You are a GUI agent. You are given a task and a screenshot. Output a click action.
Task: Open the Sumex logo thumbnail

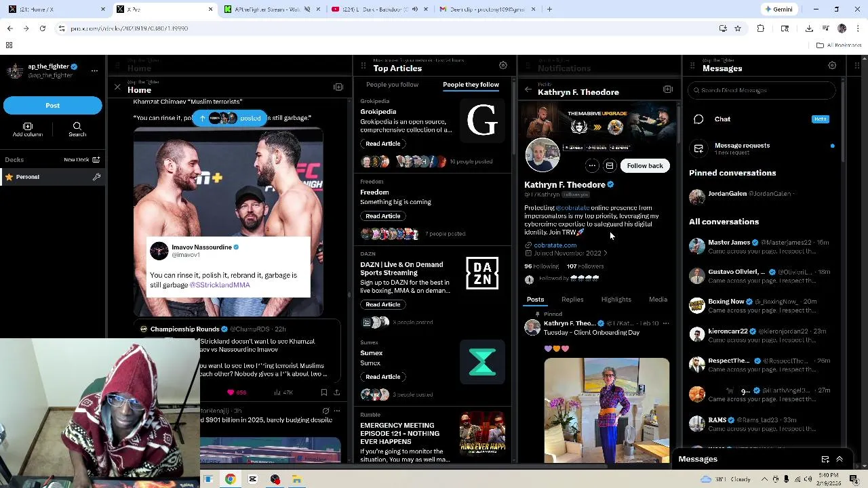(x=482, y=361)
